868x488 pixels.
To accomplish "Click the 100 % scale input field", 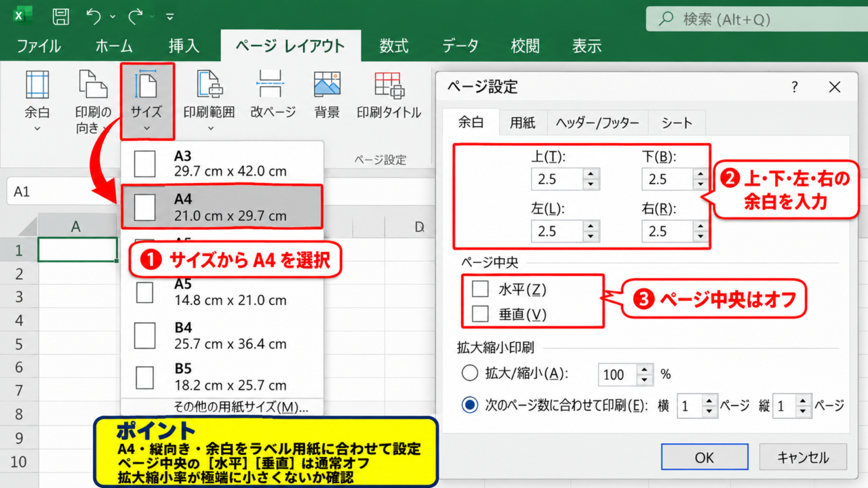I will click(618, 374).
